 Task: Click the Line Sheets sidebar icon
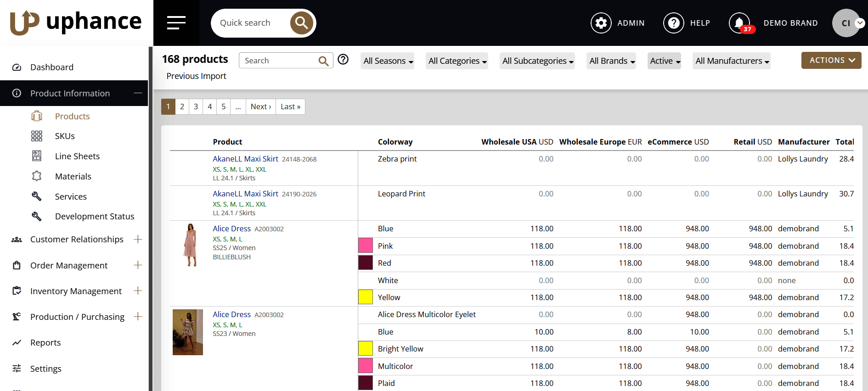point(37,156)
